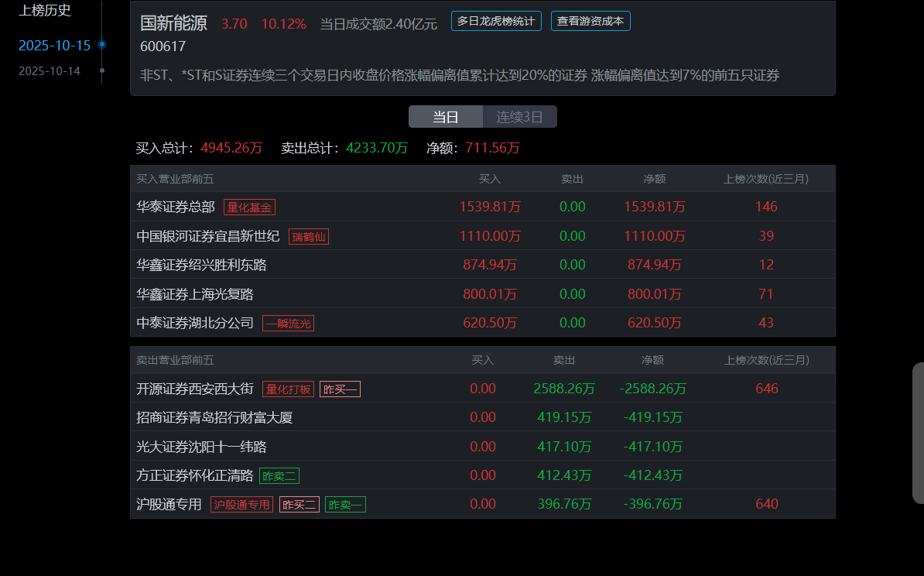Click the 昨买二 tag
Viewport: 924px width, 576px height.
pyautogui.click(x=299, y=505)
